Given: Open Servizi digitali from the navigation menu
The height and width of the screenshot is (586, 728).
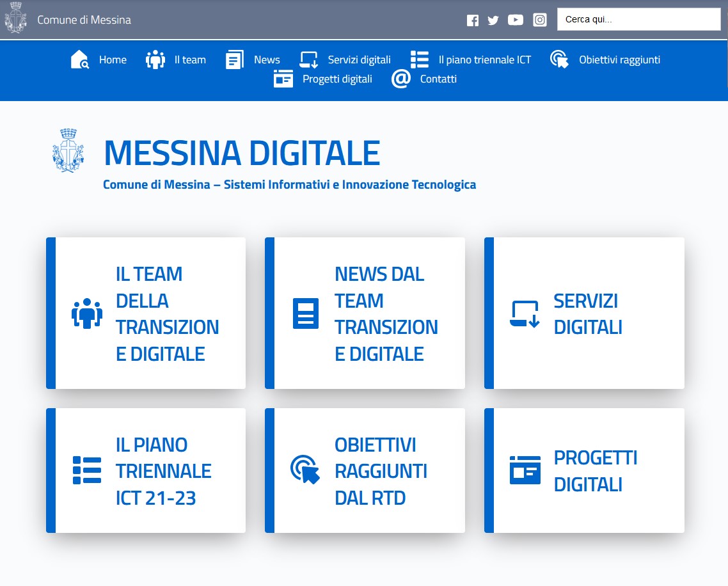Looking at the screenshot, I should pos(360,60).
